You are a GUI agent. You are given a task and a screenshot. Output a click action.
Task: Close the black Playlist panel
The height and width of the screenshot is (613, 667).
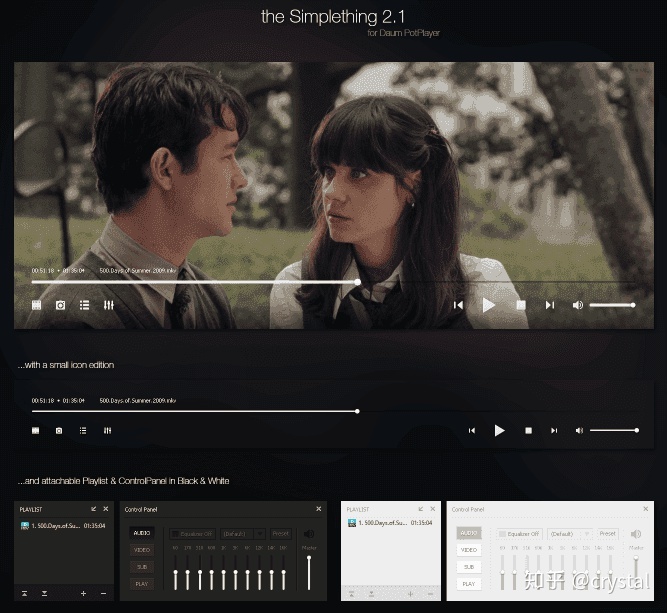click(x=105, y=509)
